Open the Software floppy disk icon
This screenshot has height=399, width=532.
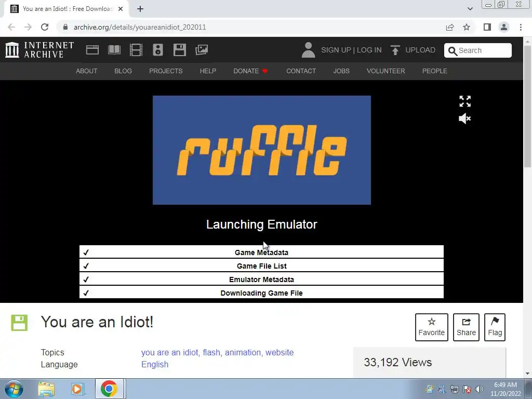click(x=179, y=50)
